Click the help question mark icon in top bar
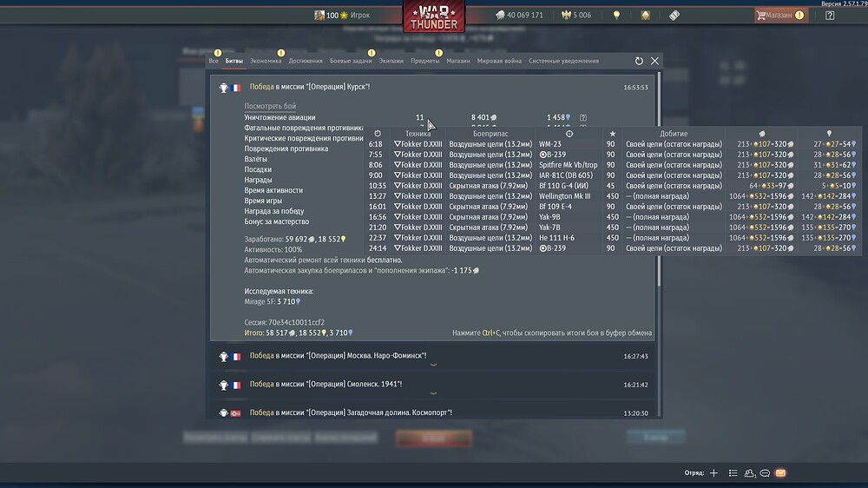The image size is (868, 488). coord(829,16)
